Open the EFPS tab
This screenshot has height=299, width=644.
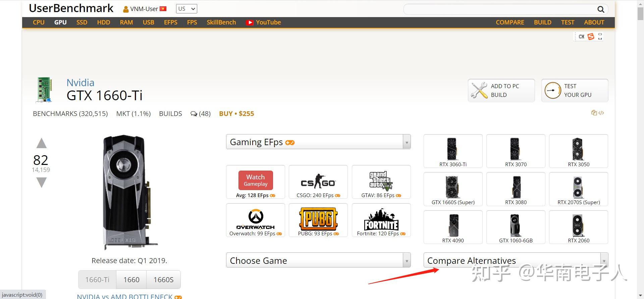click(x=171, y=22)
